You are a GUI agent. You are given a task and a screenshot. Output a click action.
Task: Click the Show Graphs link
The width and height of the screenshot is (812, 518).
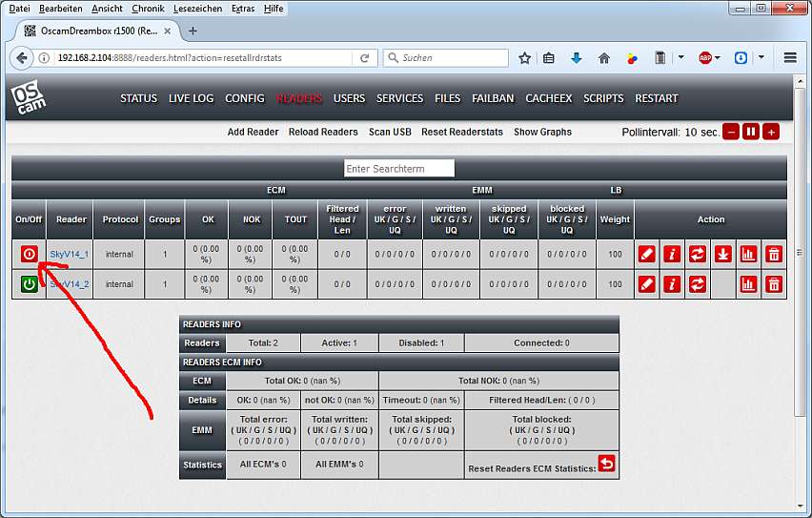coord(542,132)
